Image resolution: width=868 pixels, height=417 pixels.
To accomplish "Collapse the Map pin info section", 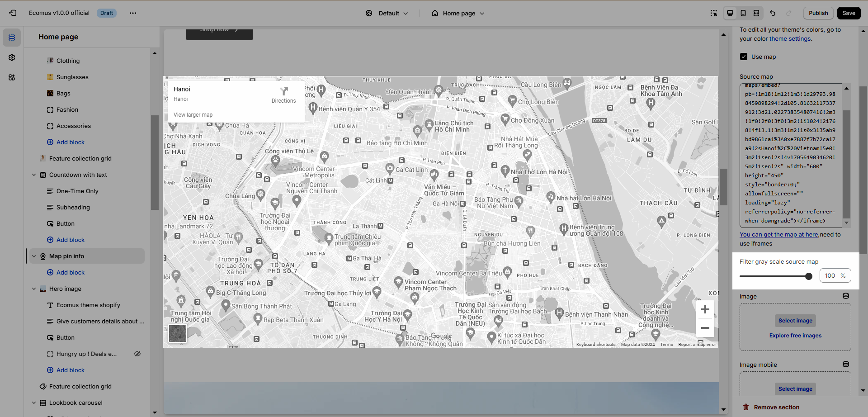I will coord(34,256).
